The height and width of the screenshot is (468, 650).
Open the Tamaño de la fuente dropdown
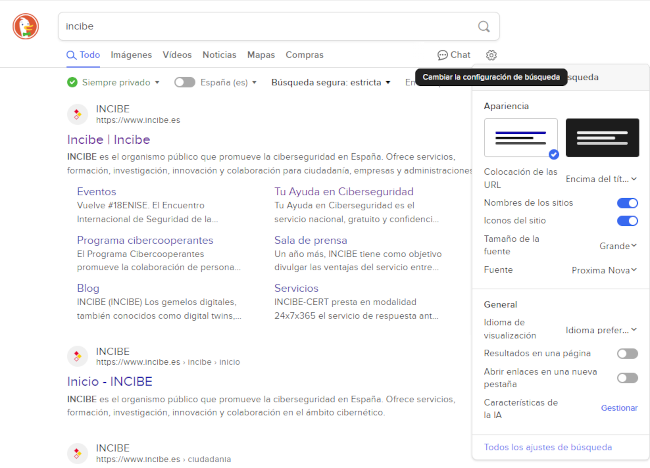point(617,245)
